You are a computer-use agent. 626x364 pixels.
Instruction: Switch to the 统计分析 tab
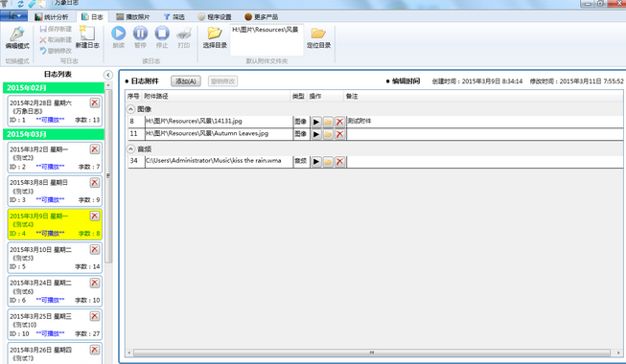(x=52, y=17)
